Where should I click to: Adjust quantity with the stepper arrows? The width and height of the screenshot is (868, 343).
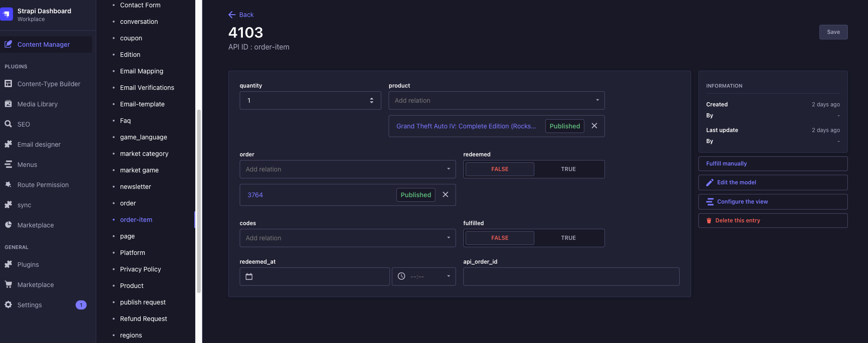(x=372, y=100)
